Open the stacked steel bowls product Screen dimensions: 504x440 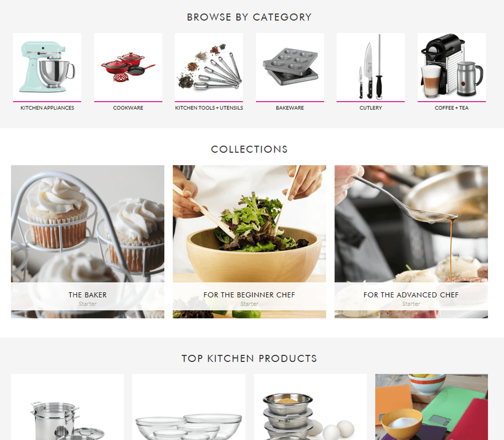pos(310,407)
